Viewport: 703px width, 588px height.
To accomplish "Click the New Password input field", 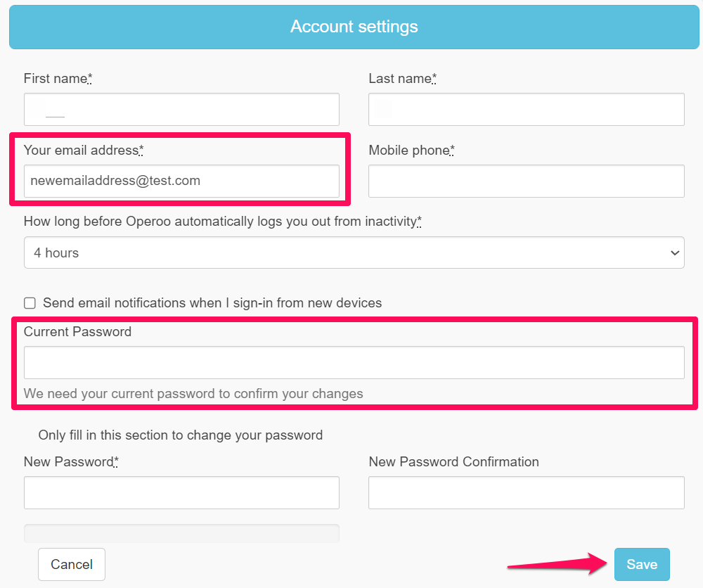I will coord(181,492).
